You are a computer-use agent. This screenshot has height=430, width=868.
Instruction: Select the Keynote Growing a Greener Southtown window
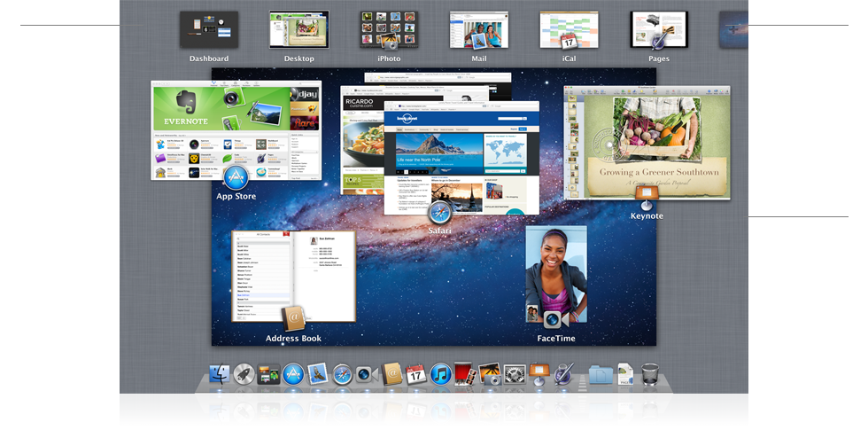tap(647, 142)
